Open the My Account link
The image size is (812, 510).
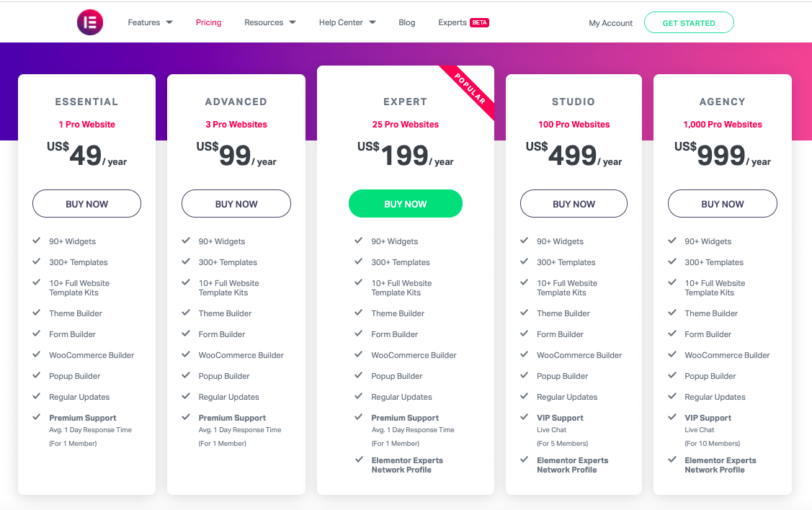click(610, 23)
